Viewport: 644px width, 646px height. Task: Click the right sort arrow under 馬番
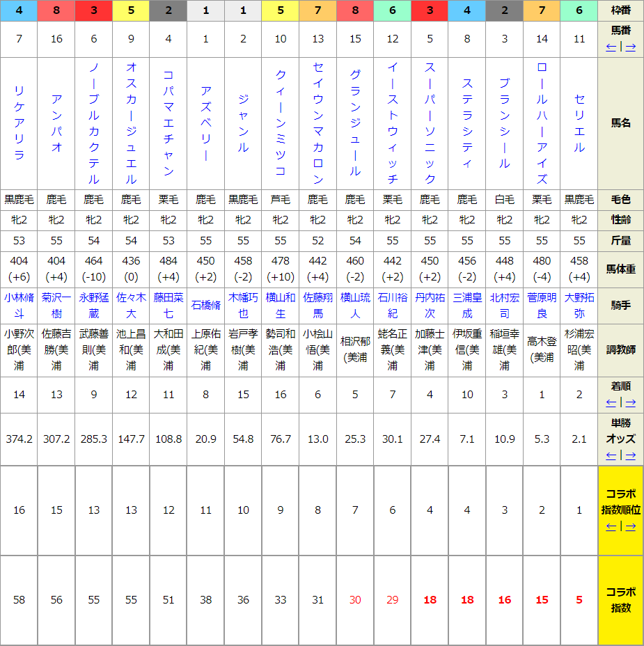tap(630, 47)
